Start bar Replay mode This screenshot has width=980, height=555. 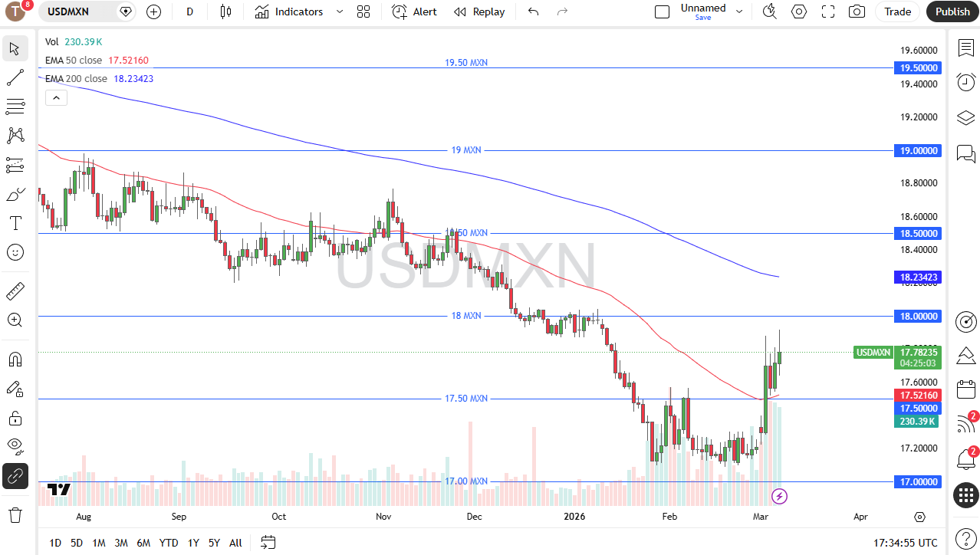479,11
